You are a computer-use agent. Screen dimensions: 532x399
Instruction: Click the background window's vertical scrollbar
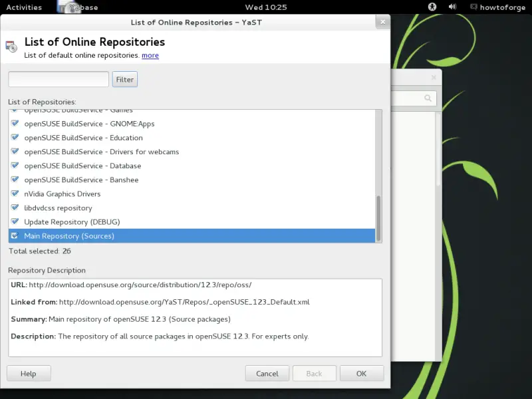438,149
